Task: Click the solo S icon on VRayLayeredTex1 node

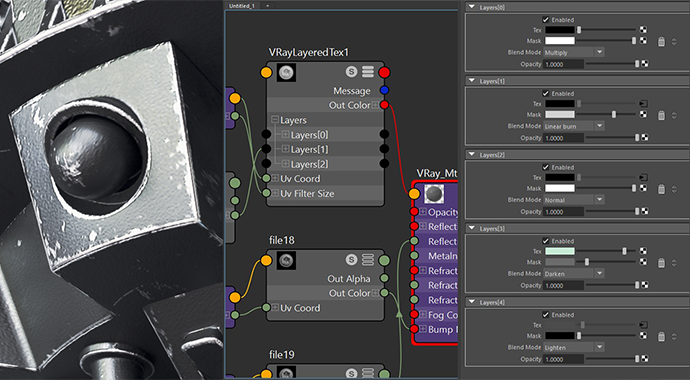Action: pos(351,72)
